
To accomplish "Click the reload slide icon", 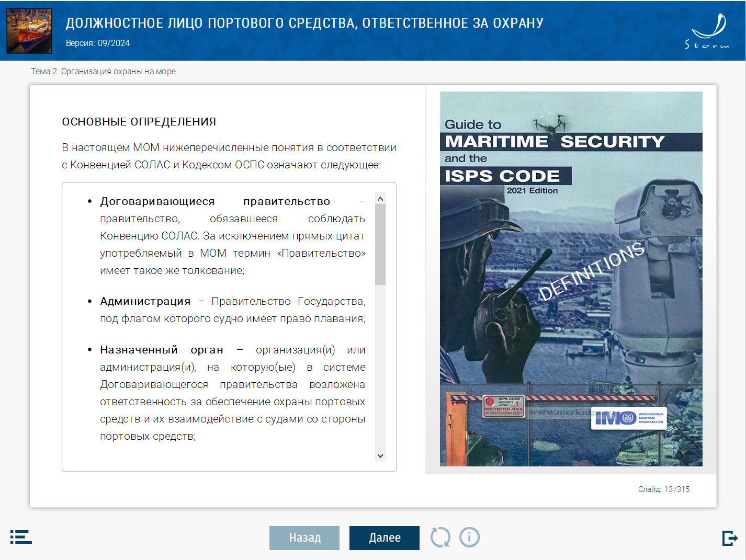I will click(440, 537).
